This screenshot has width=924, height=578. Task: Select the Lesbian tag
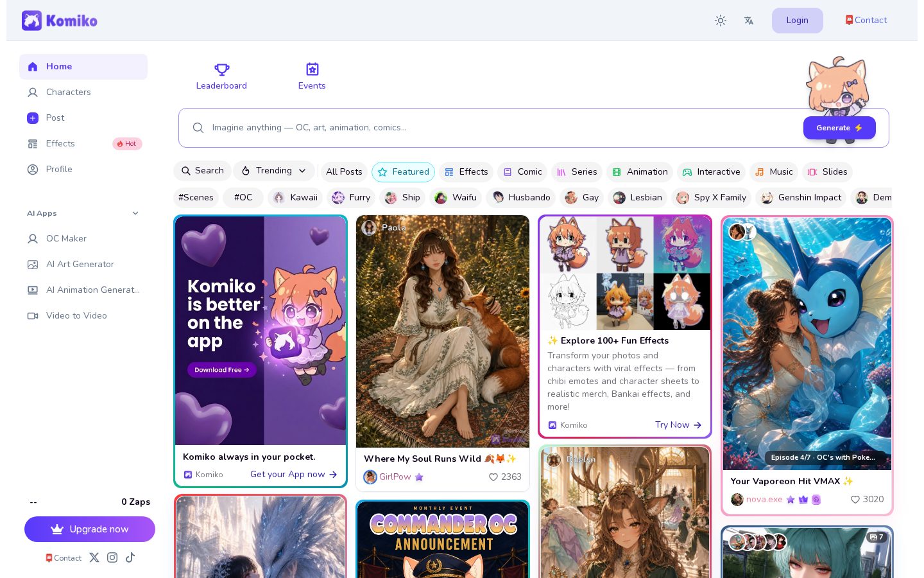(x=638, y=198)
